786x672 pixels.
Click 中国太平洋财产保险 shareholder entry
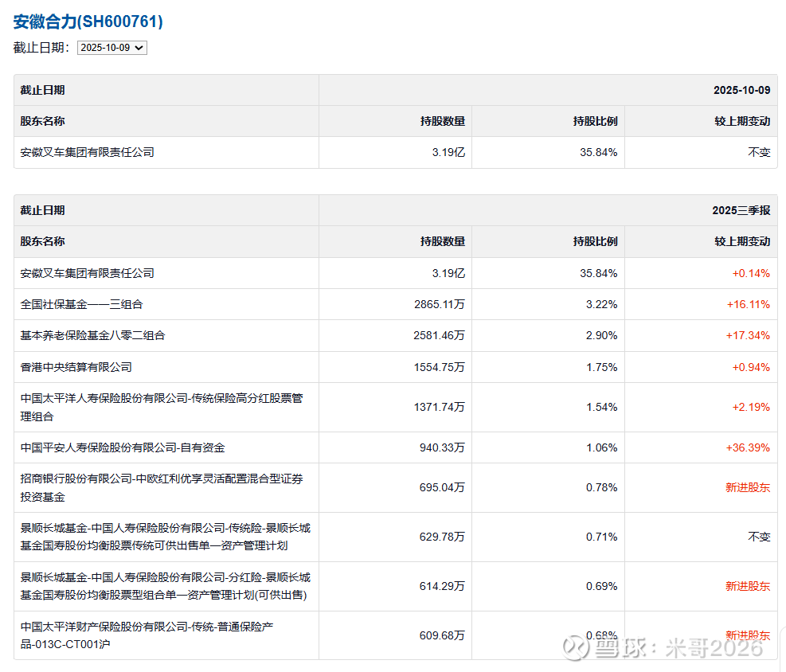[148, 635]
